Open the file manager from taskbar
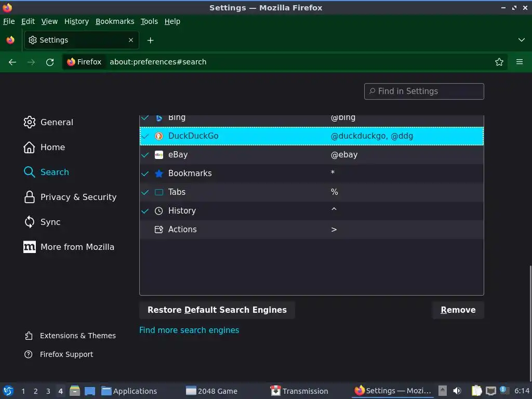Viewport: 532px width, 399px height. coord(75,391)
